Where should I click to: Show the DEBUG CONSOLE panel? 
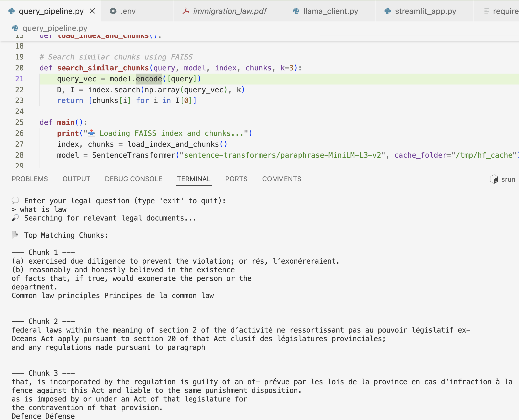pyautogui.click(x=133, y=179)
